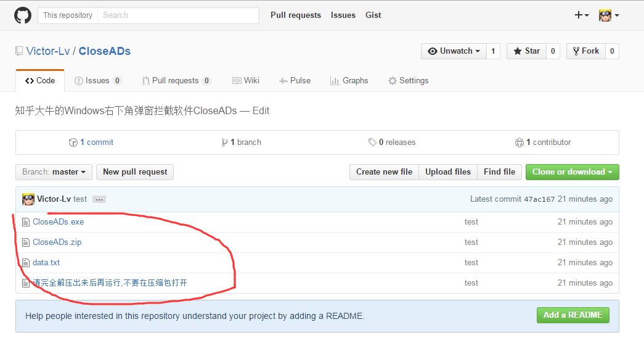Image resolution: width=644 pixels, height=343 pixels.
Task: Select the branch icon beside 1 branch
Action: pyautogui.click(x=224, y=143)
